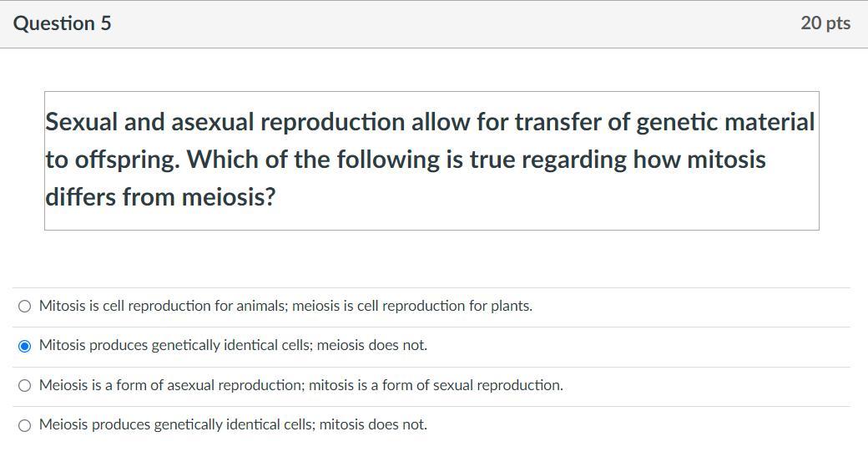Click the selected radio for mitosis identical cells
Image resolution: width=868 pixels, height=462 pixels.
click(25, 346)
